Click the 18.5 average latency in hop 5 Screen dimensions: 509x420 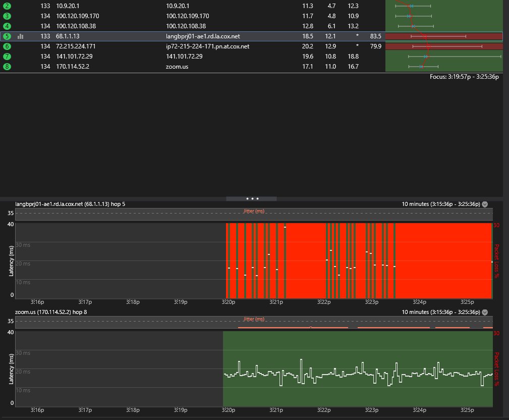point(308,36)
